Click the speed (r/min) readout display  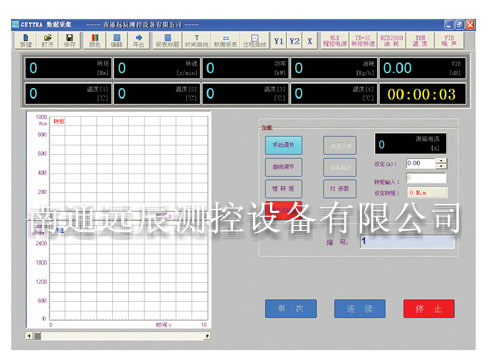[x=157, y=68]
